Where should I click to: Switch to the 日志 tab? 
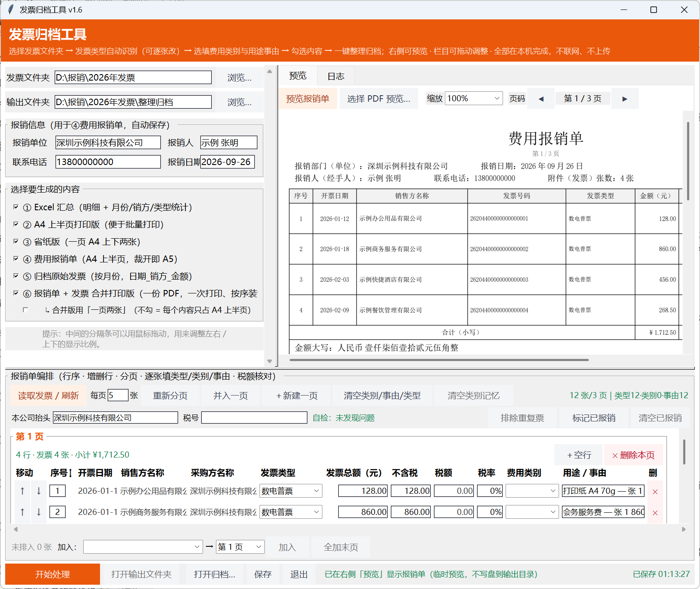(336, 76)
